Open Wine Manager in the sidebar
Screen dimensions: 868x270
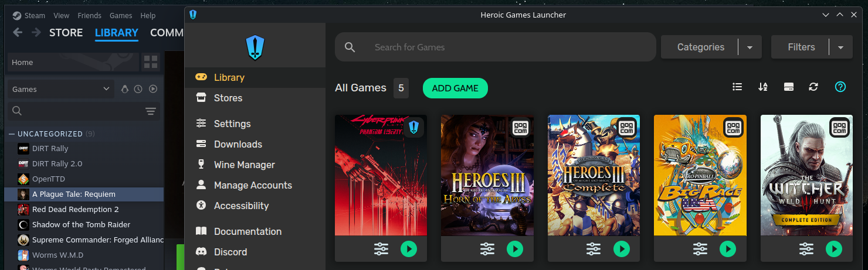[x=244, y=165]
